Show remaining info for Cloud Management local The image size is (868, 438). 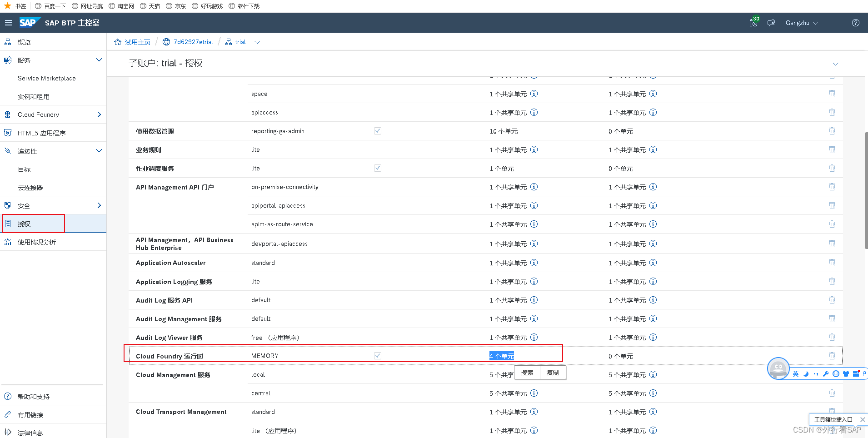653,374
